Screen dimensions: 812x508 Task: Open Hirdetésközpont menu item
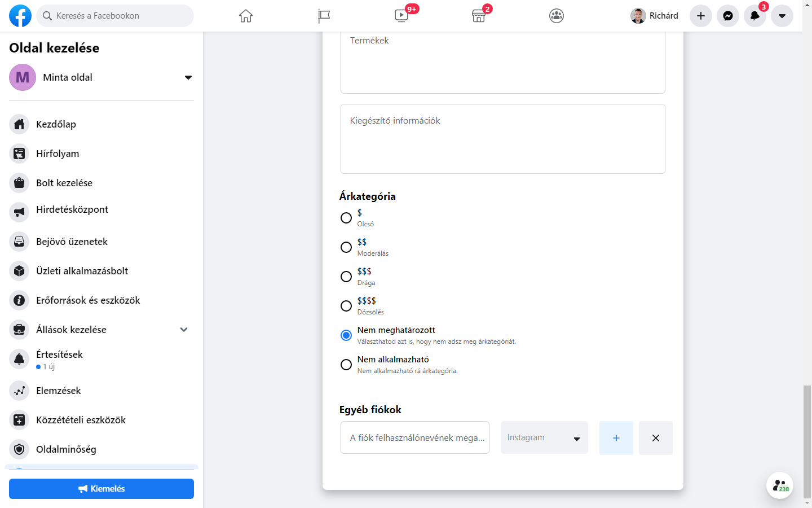coord(101,212)
